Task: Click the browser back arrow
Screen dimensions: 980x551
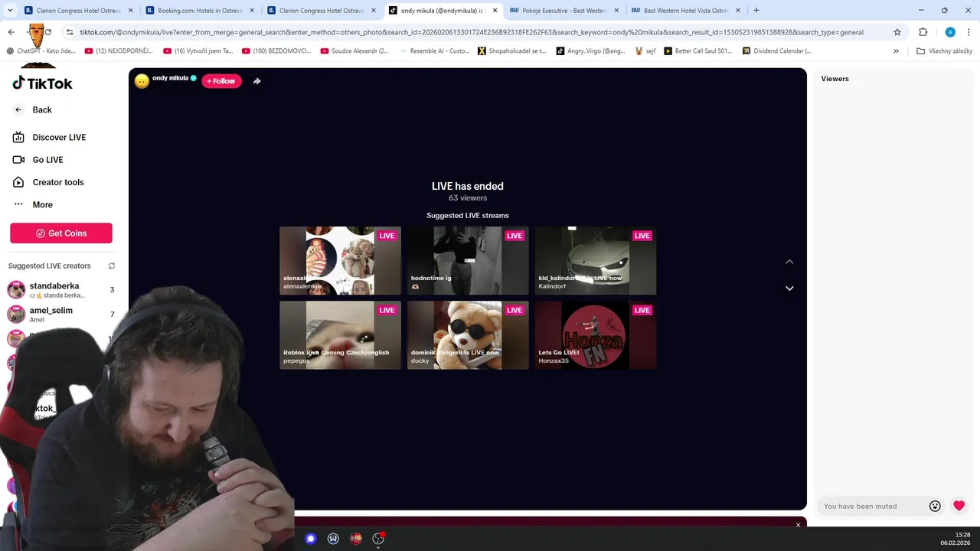Action: tap(11, 32)
